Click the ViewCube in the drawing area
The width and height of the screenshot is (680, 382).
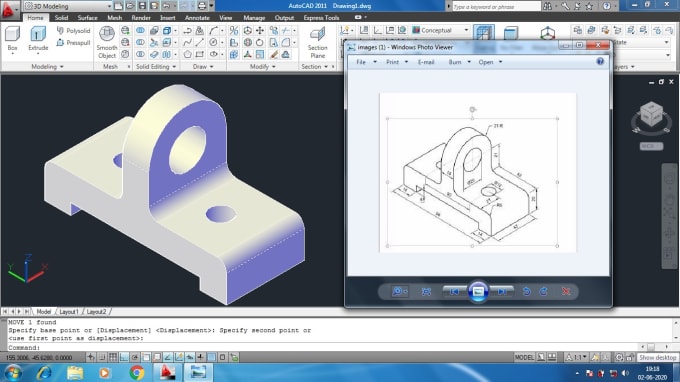click(x=651, y=115)
